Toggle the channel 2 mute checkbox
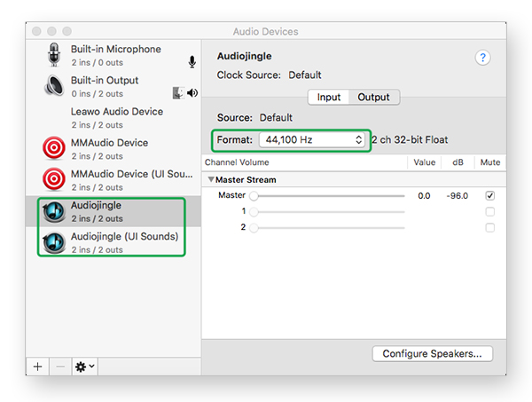Image resolution: width=532 pixels, height=402 pixels. pyautogui.click(x=490, y=227)
